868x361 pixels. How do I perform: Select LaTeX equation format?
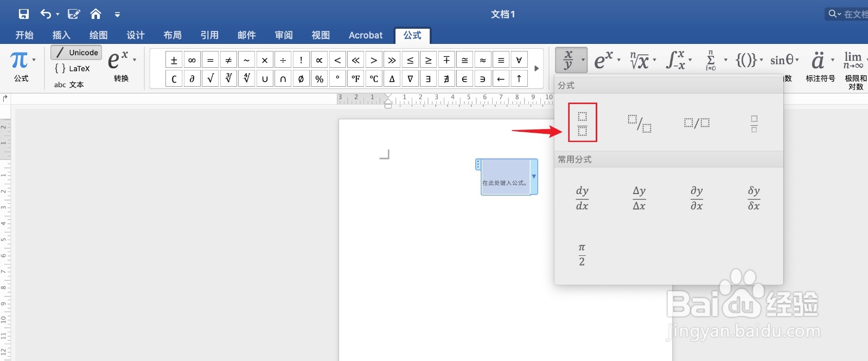tap(72, 68)
